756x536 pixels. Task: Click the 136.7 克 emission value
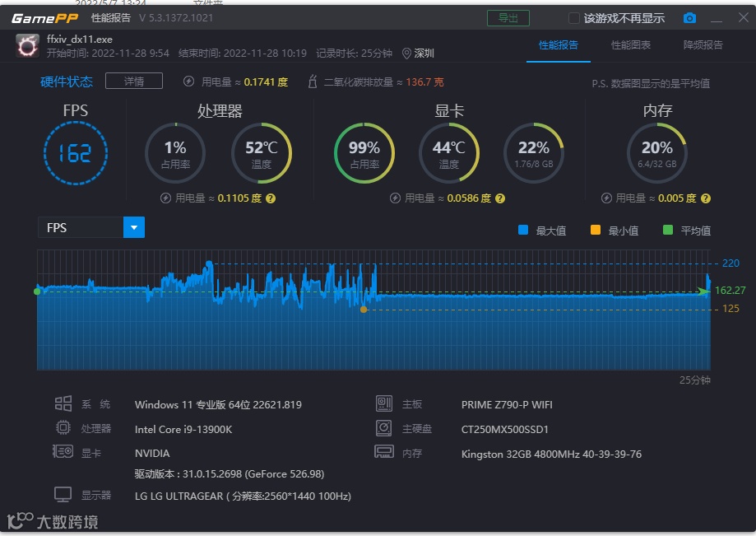pos(424,82)
